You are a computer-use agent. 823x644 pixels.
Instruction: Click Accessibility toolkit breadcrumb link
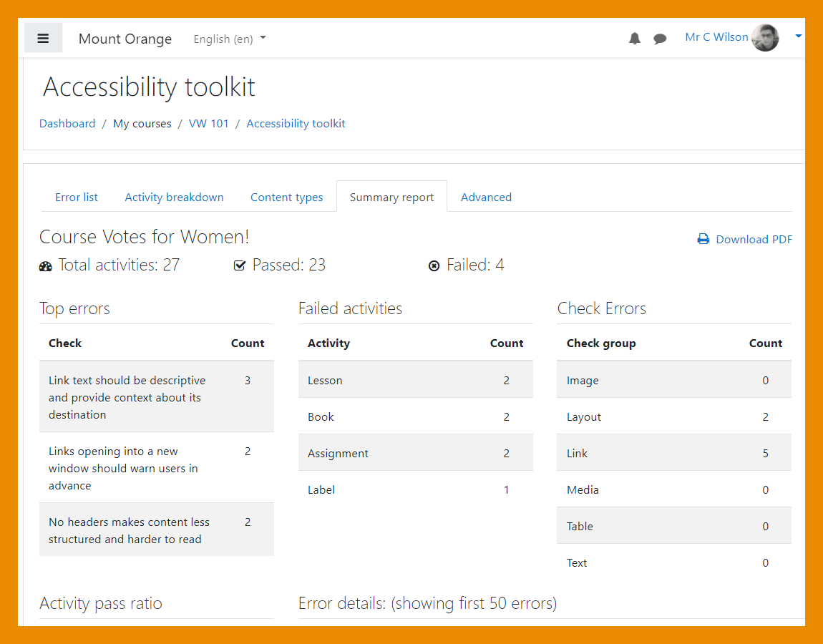pos(296,124)
